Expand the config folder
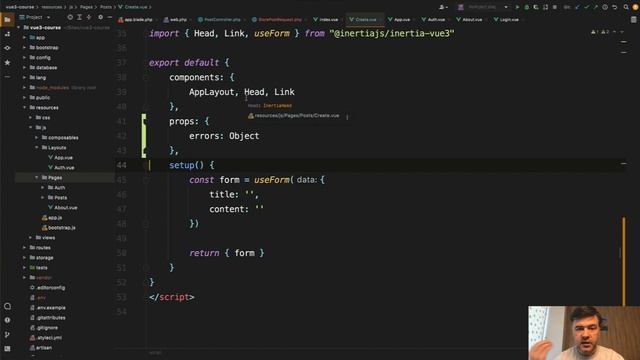 [24, 58]
